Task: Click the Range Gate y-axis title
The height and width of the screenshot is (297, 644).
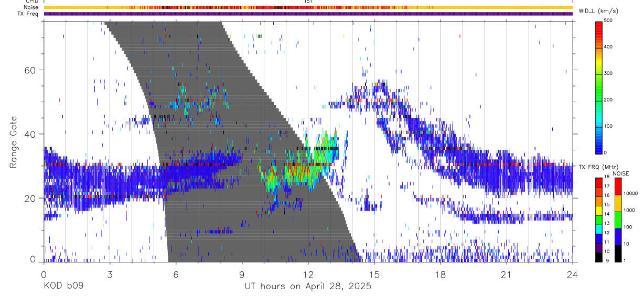Action: pos(13,142)
